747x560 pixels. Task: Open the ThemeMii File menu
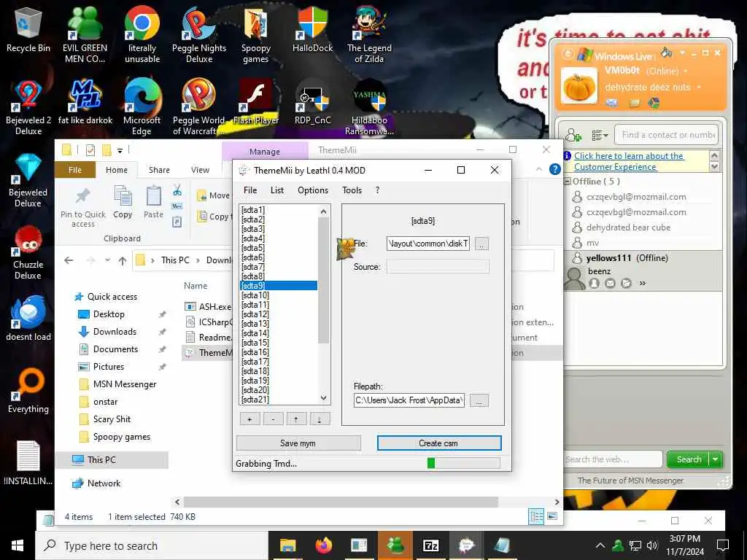(x=250, y=190)
